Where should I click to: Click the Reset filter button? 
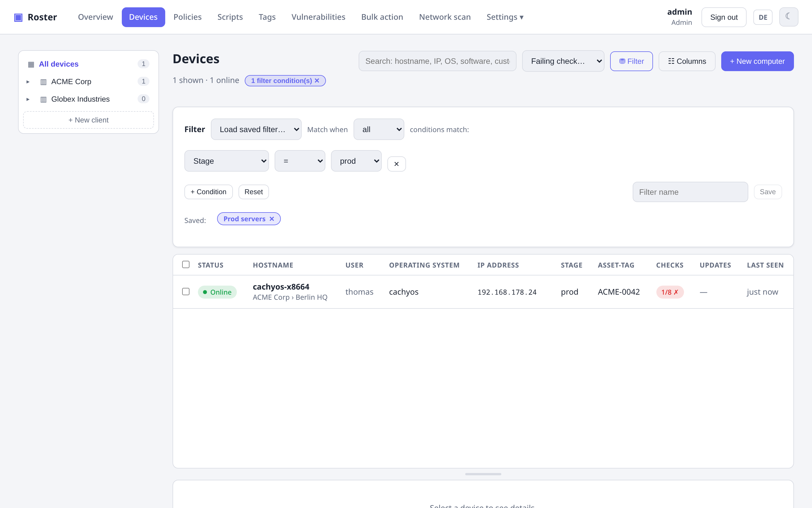tap(253, 192)
